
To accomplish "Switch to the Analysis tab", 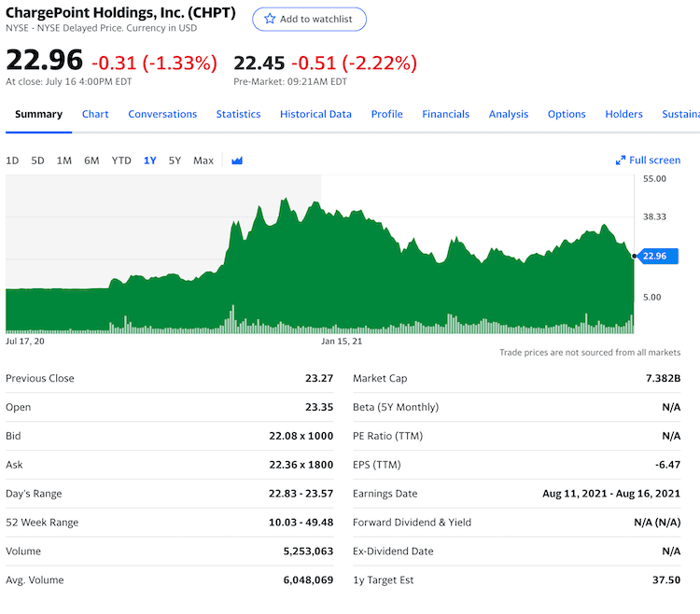I will click(509, 114).
